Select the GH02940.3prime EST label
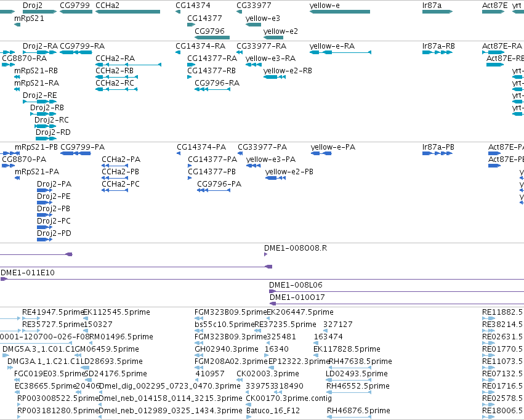524x420 pixels. 227,349
